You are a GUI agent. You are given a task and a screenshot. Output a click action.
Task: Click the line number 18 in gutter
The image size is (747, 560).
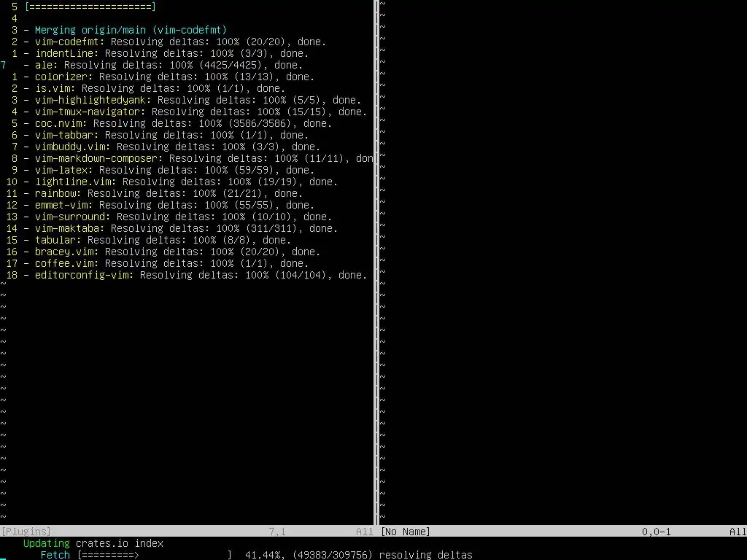click(12, 275)
